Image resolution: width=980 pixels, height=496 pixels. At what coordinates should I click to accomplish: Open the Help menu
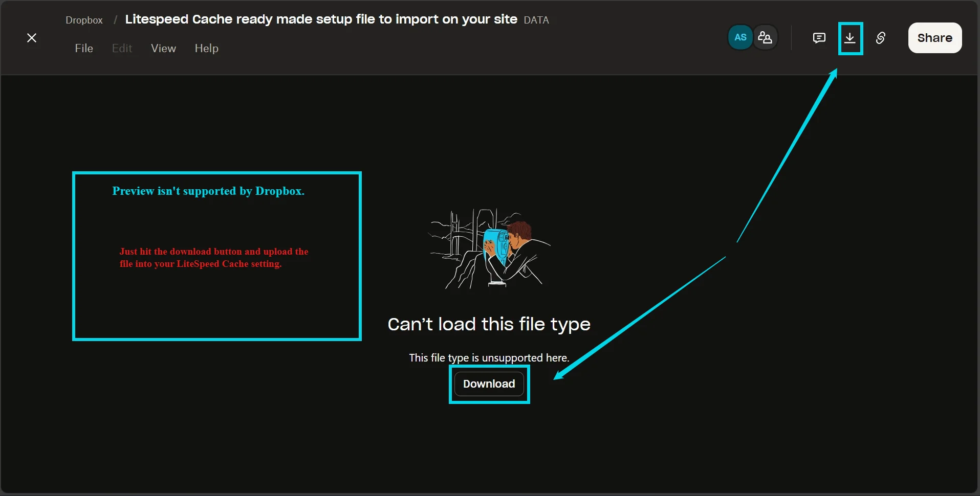tap(206, 48)
